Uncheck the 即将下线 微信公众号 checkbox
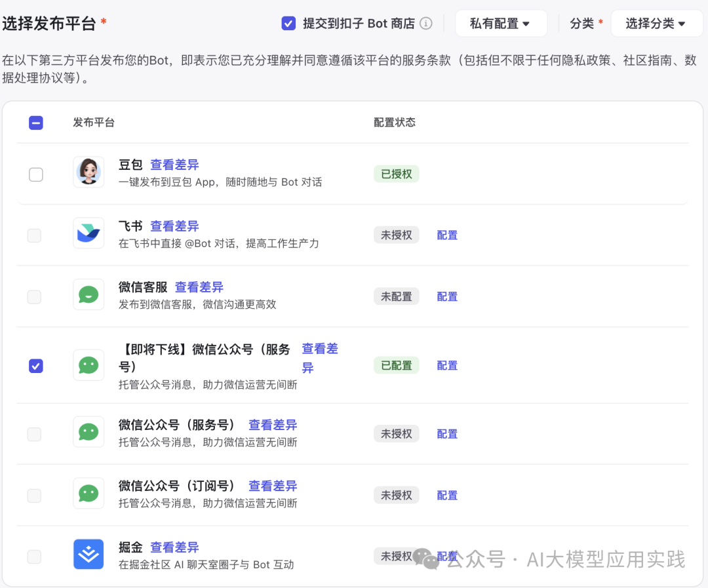 pyautogui.click(x=36, y=366)
